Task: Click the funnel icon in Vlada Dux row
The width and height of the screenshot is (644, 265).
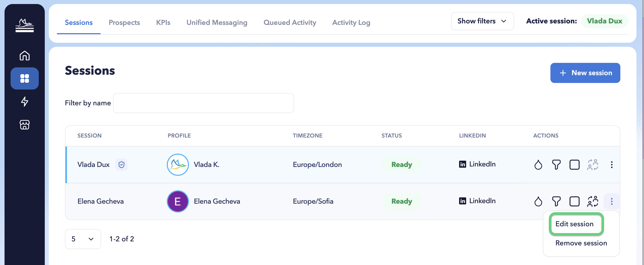Action: pos(556,165)
